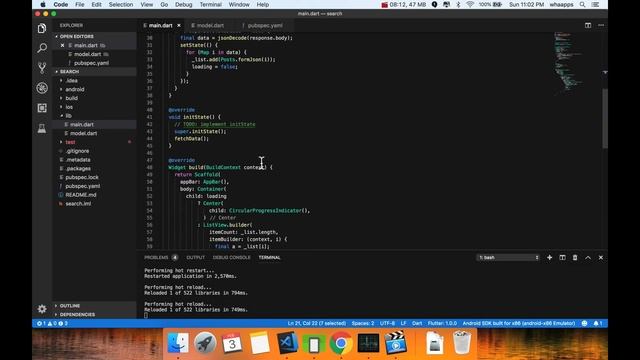Open the Debug menu
Screen dimensions: 640x360
click(x=184, y=4)
